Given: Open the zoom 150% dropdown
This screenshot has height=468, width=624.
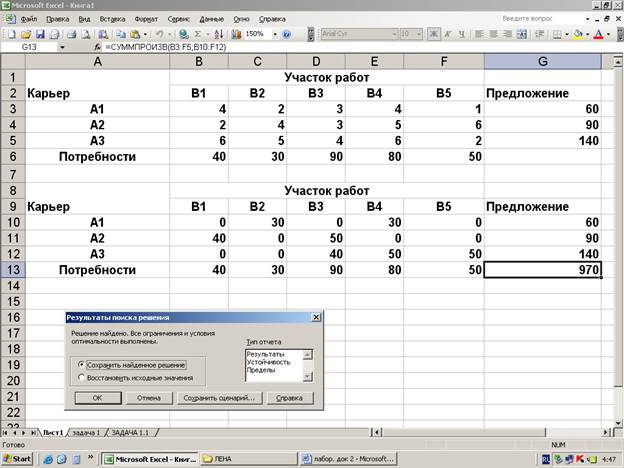Looking at the screenshot, I should click(x=275, y=35).
